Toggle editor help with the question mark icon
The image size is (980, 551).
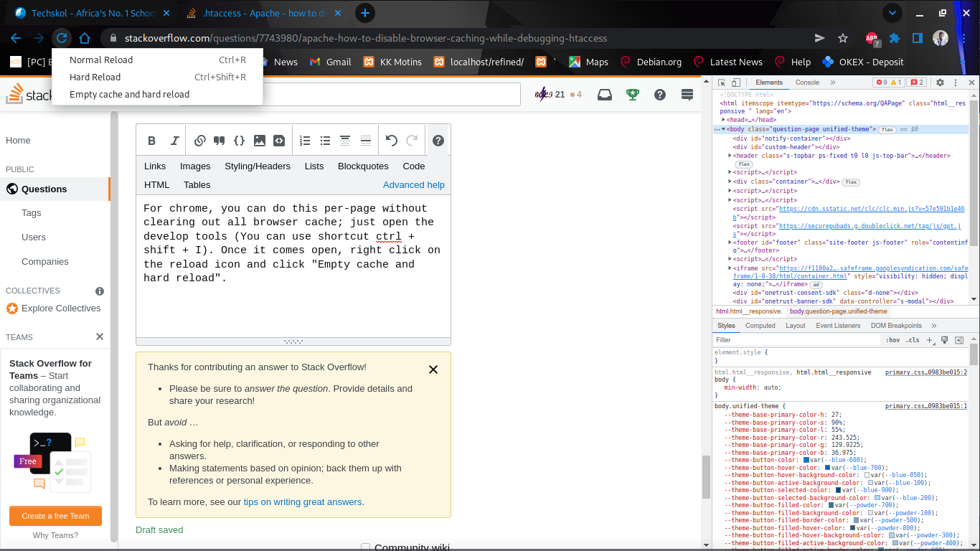coord(438,141)
